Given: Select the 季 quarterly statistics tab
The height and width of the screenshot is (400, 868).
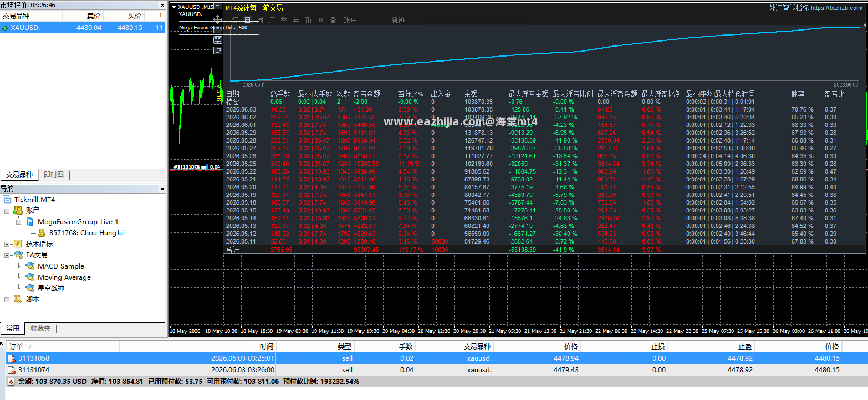Looking at the screenshot, I should click(x=284, y=20).
